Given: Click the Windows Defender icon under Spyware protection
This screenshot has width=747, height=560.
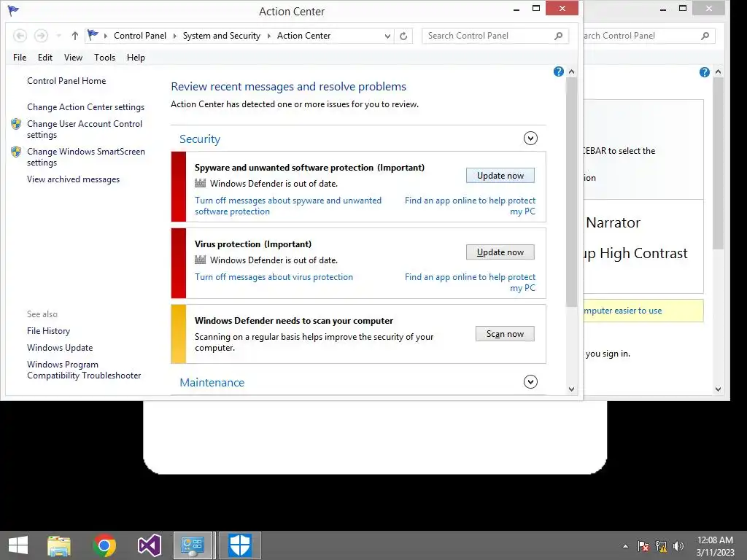Looking at the screenshot, I should (201, 183).
